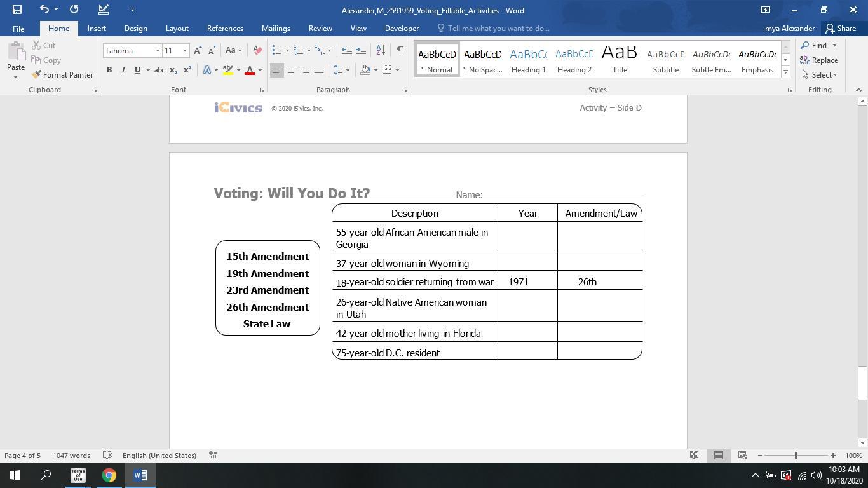
Task: Toggle show/hide paragraph marks
Action: (x=400, y=51)
